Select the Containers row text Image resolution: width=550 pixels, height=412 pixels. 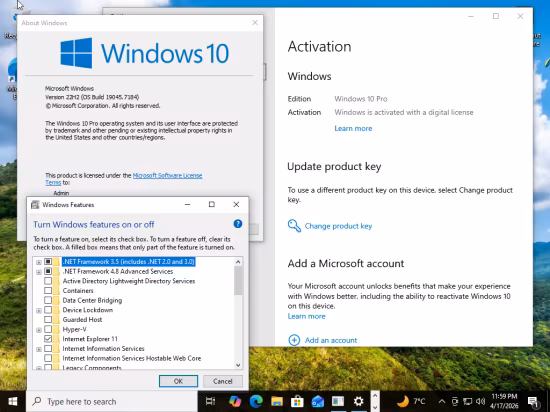(78, 291)
